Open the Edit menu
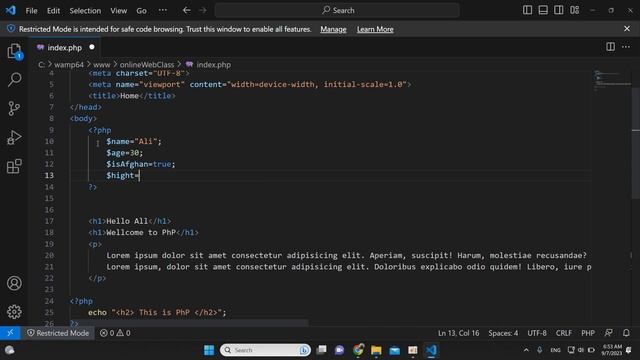The width and height of the screenshot is (640, 360). [53, 11]
